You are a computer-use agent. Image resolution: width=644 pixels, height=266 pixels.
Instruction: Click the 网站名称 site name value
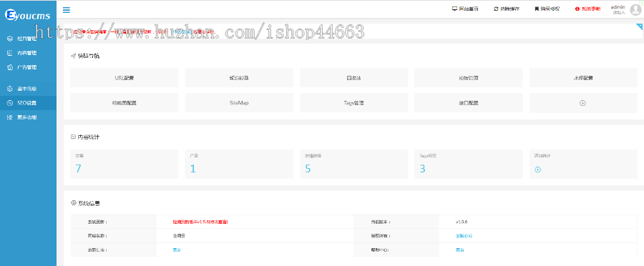180,236
